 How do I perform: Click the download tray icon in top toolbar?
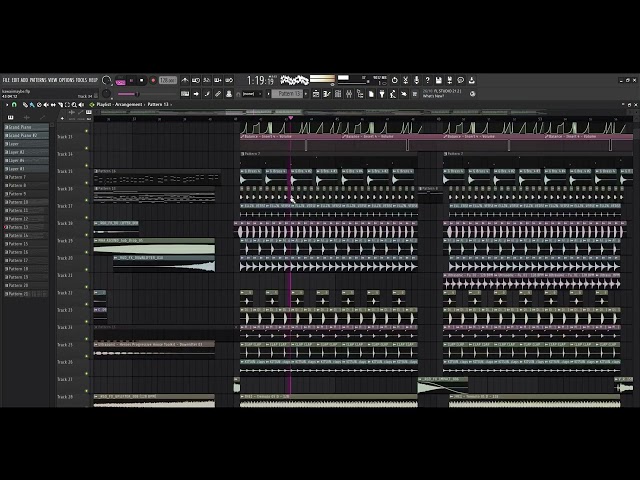point(471,80)
